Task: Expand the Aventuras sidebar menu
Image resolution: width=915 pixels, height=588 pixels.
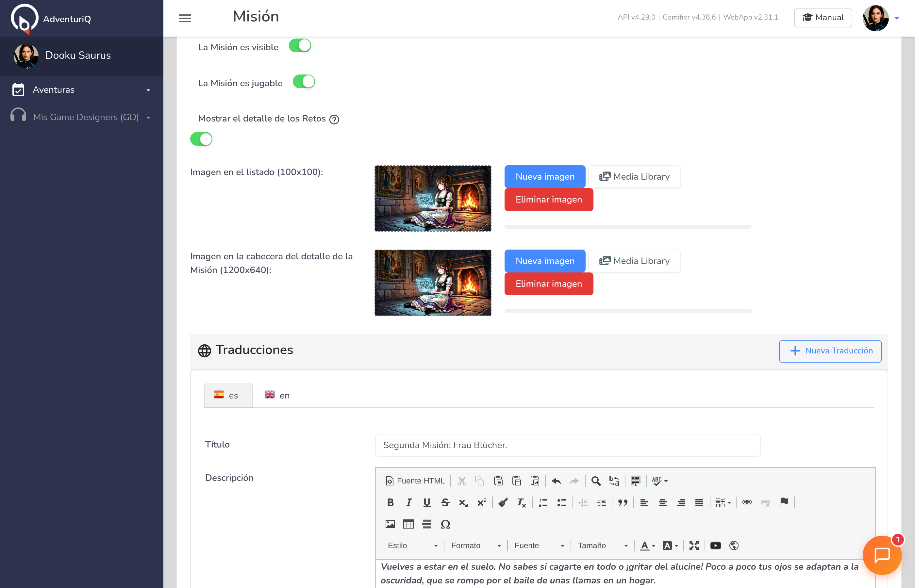Action: tap(82, 90)
